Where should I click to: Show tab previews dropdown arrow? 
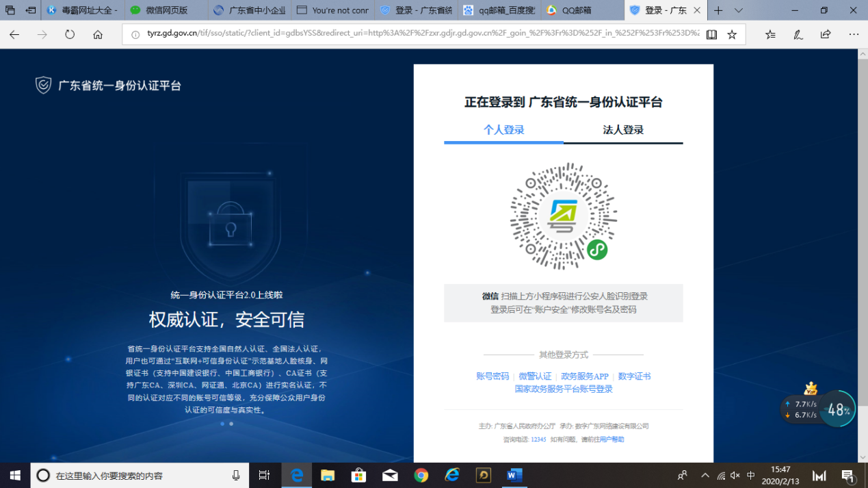point(738,10)
